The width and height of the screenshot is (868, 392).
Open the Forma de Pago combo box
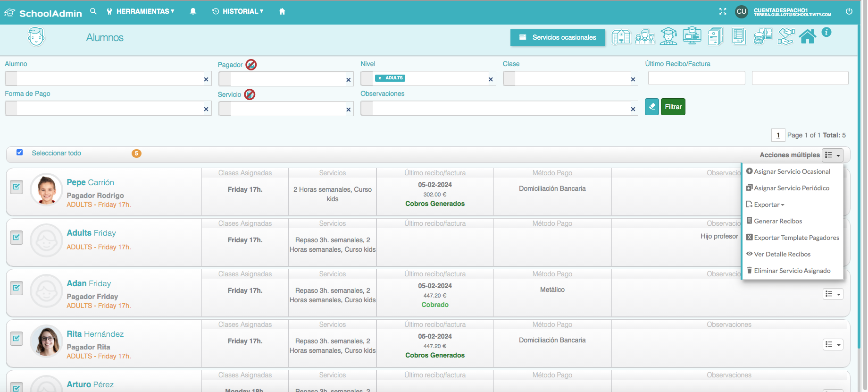108,108
